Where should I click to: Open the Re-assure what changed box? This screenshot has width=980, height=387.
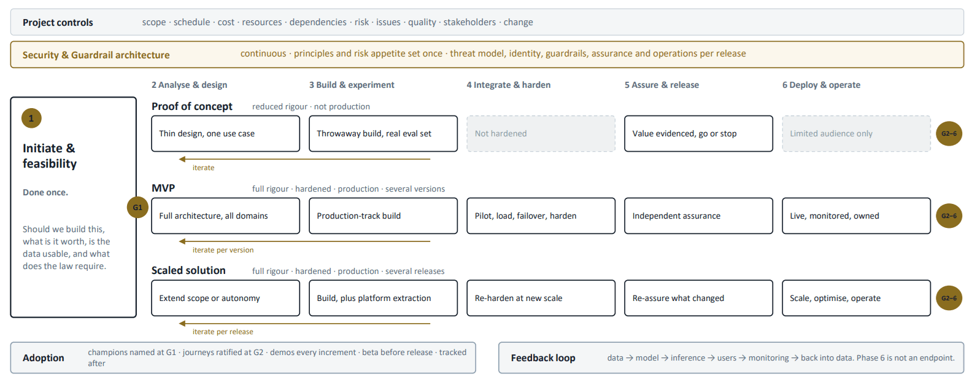(x=699, y=298)
